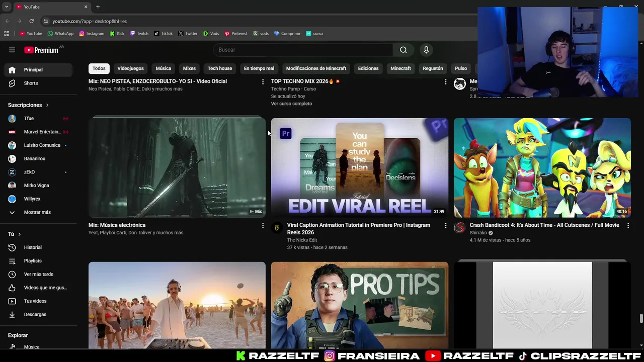This screenshot has width=644, height=362.
Task: Select the Música filter chip
Action: click(x=163, y=68)
